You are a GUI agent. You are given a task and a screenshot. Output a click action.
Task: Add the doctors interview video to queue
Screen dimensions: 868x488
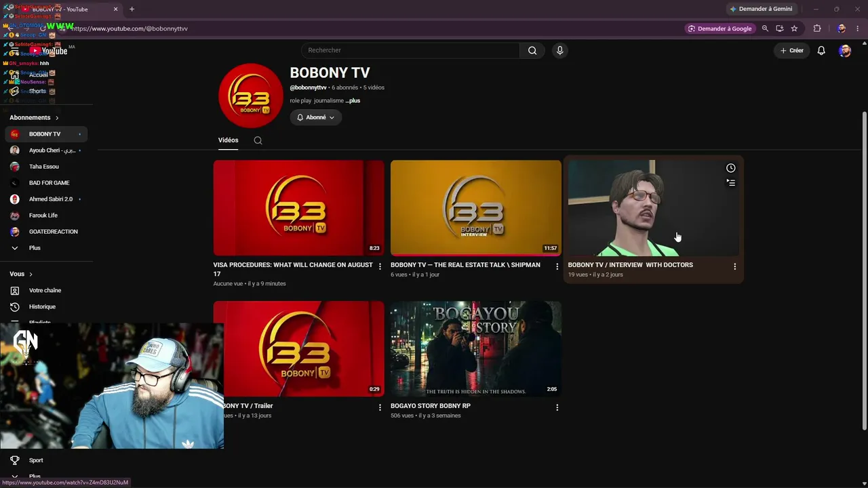pyautogui.click(x=730, y=182)
